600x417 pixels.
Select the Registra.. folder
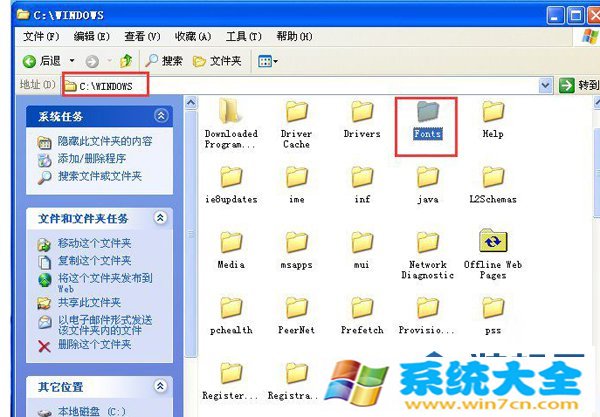click(294, 381)
